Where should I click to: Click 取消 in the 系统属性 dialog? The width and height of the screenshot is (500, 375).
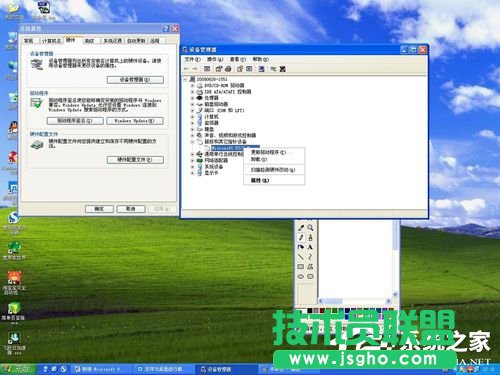pos(131,209)
